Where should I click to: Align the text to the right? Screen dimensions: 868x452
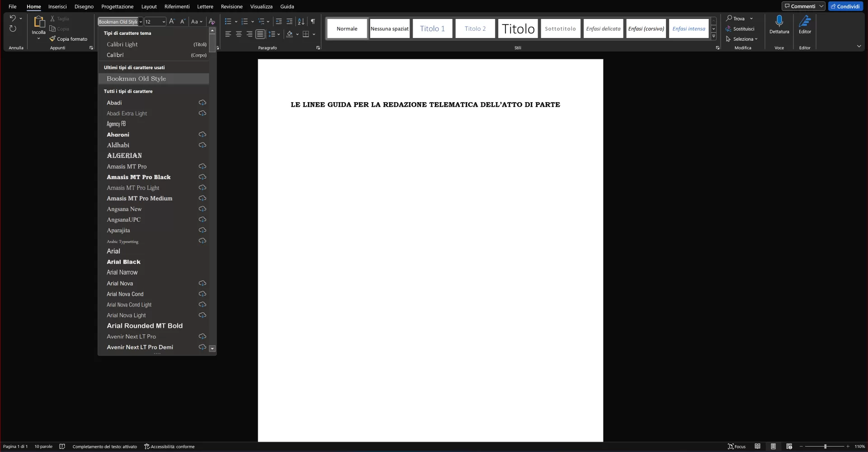[250, 34]
